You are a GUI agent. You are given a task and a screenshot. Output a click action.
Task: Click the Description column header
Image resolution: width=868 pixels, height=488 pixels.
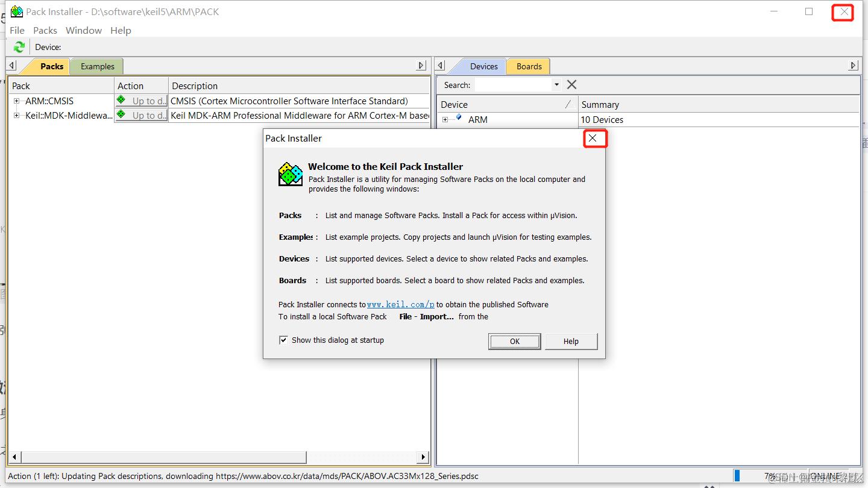tap(299, 86)
